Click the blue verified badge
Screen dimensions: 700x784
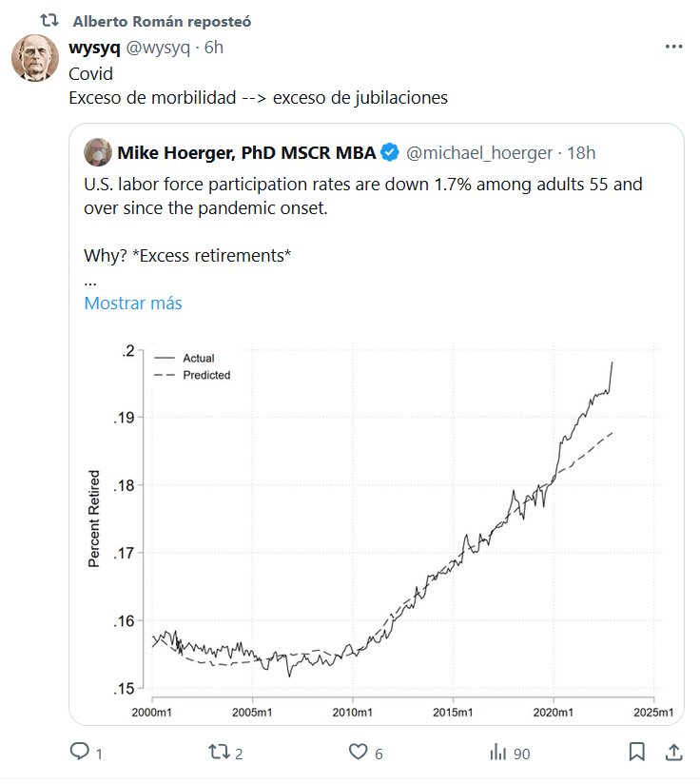[390, 152]
